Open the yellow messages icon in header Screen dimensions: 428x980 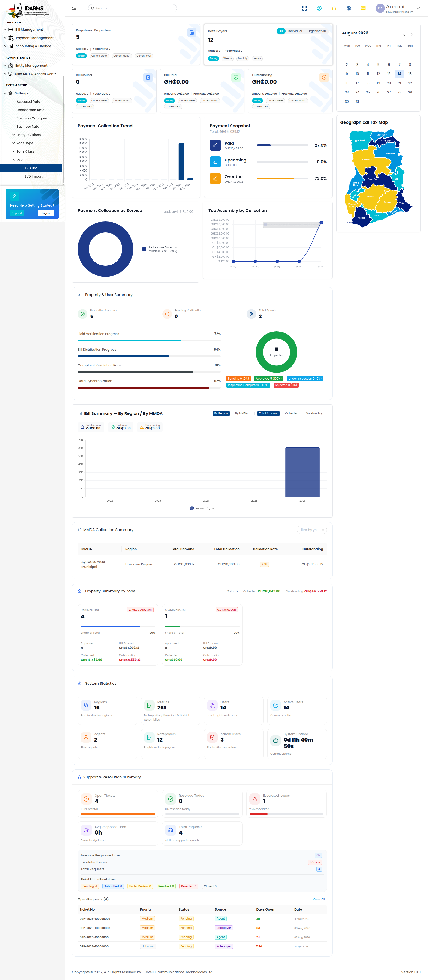363,8
